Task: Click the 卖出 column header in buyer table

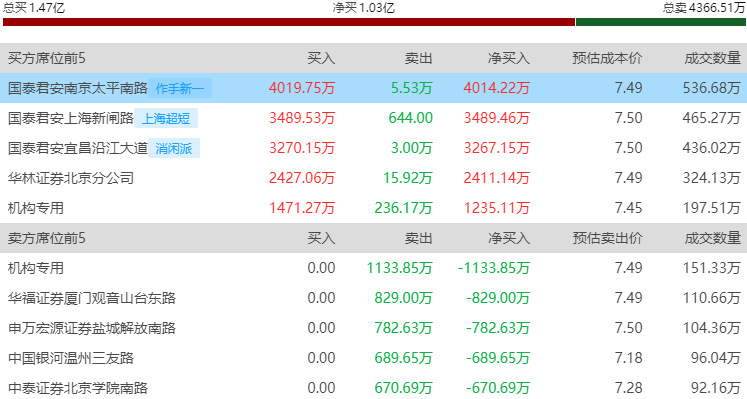Action: (x=418, y=58)
